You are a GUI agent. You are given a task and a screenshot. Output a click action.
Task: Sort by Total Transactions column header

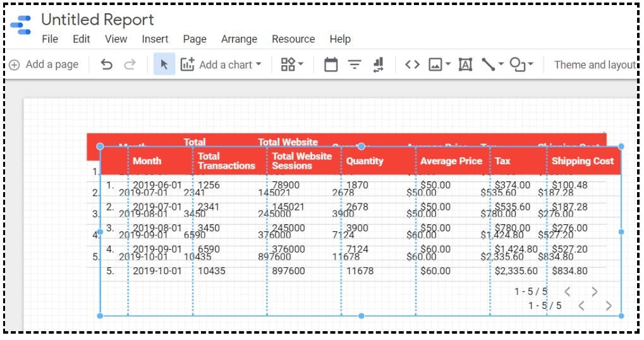226,161
